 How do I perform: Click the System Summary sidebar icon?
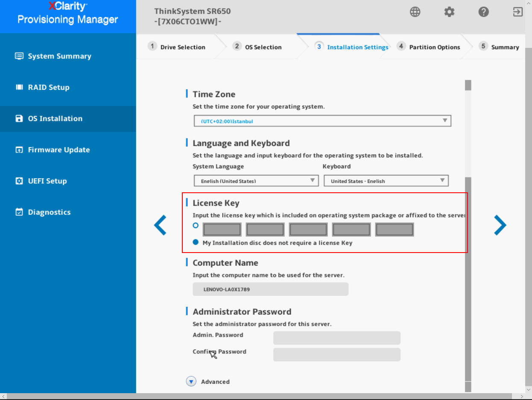coord(19,56)
